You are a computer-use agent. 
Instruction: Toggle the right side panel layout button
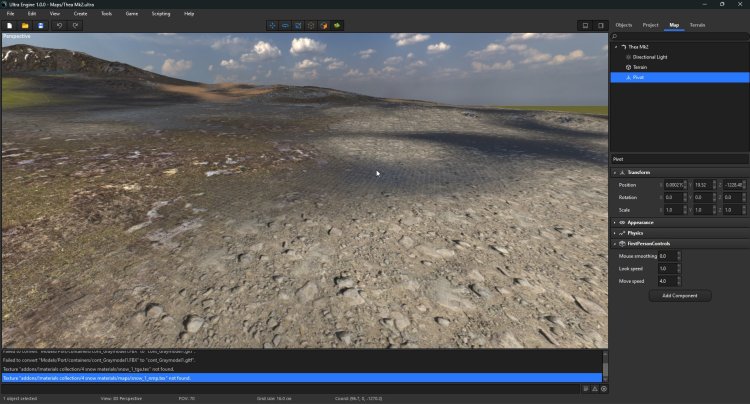[x=600, y=25]
